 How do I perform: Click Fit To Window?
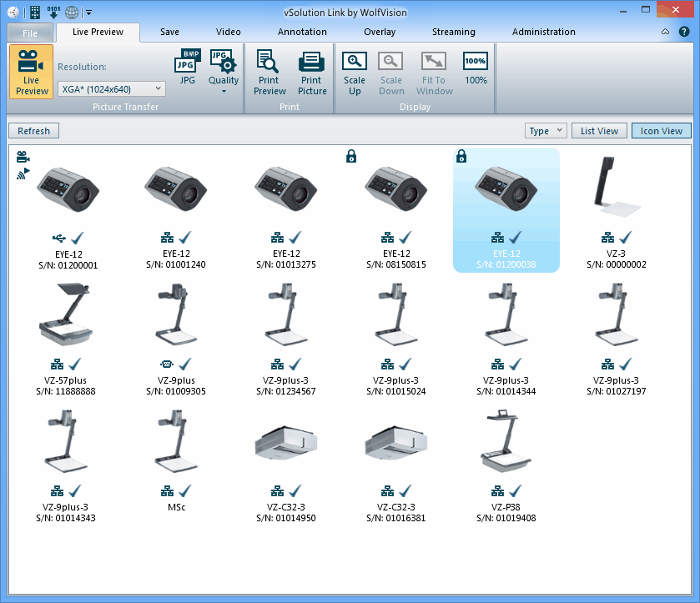point(434,73)
